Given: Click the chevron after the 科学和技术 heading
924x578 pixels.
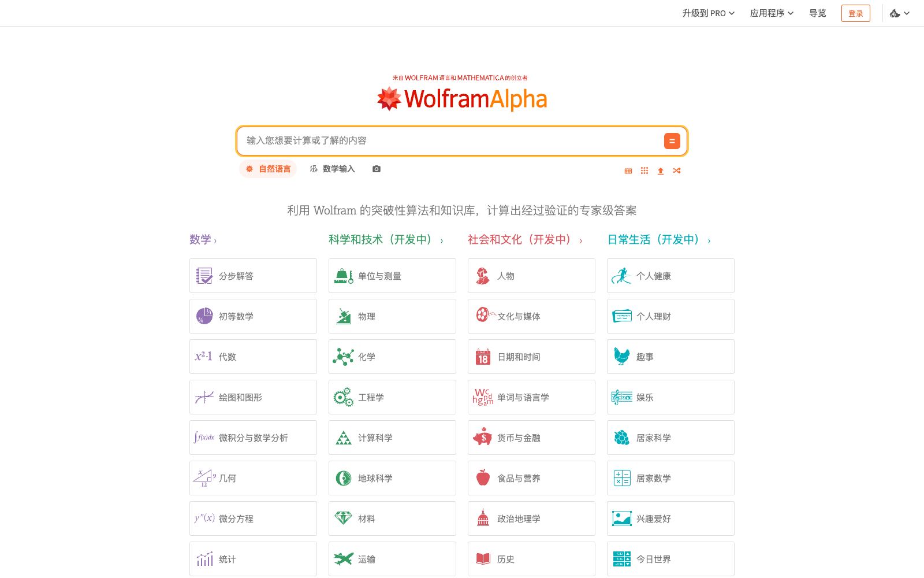Looking at the screenshot, I should coord(442,241).
